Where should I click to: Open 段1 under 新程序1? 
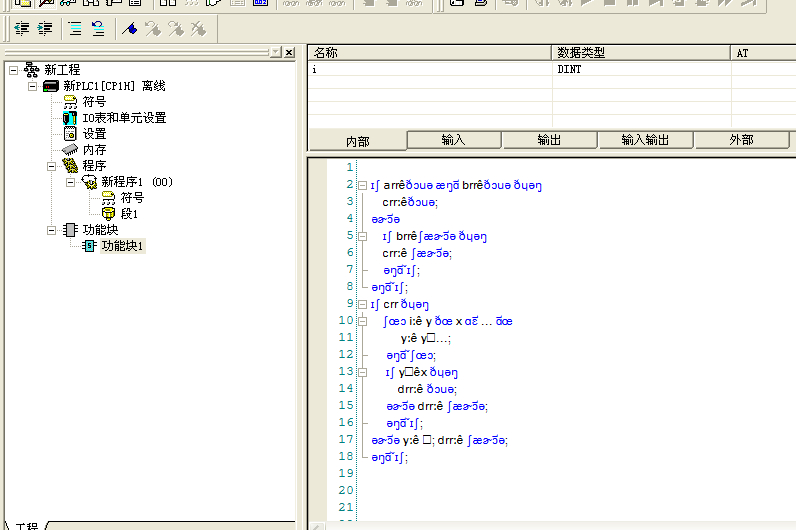click(129, 214)
